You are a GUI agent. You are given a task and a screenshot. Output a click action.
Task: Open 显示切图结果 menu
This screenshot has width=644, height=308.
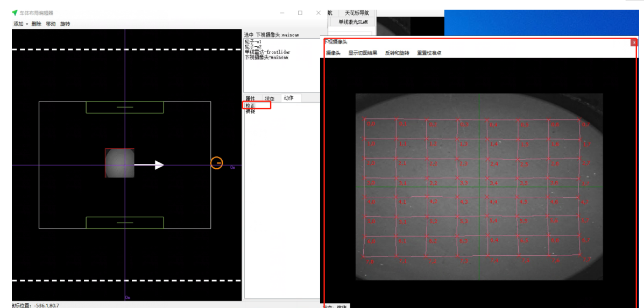tap(363, 53)
